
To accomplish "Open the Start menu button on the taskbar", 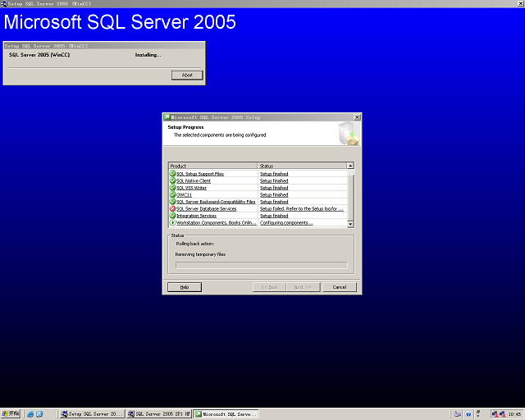I will 11,414.
